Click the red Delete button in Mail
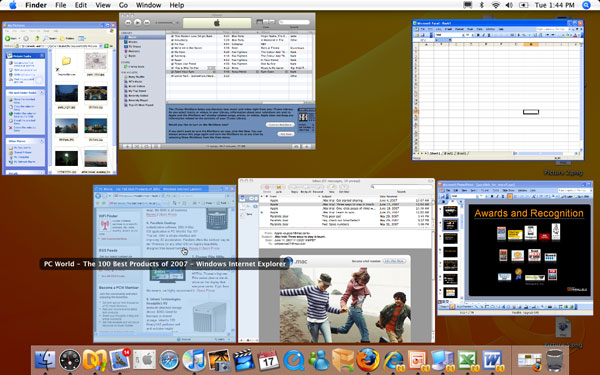 click(267, 187)
